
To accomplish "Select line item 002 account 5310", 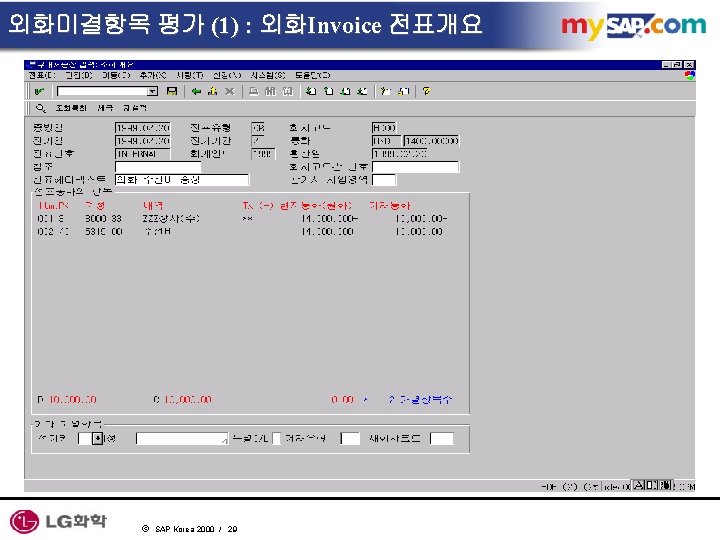I will tap(240, 231).
